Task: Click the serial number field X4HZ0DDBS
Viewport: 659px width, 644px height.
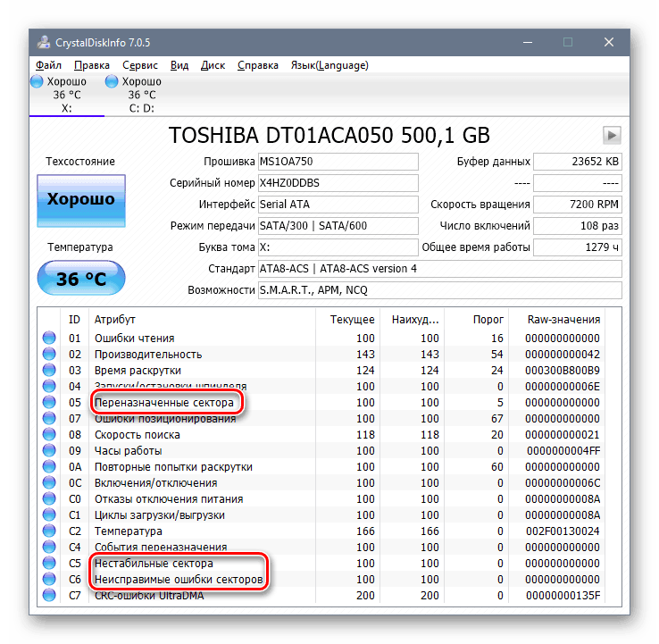Action: coord(338,183)
